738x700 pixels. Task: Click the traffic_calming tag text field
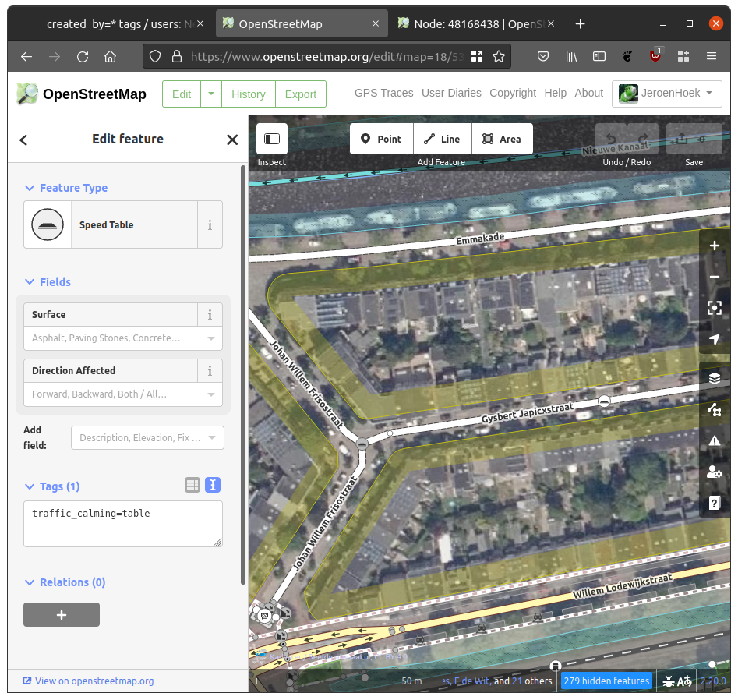pyautogui.click(x=122, y=523)
